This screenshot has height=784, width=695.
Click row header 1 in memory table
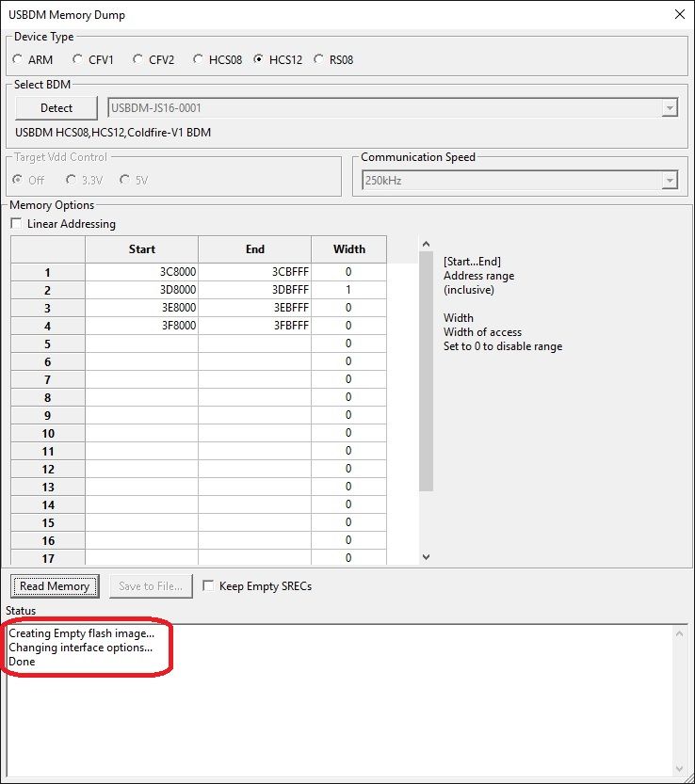[x=47, y=273]
